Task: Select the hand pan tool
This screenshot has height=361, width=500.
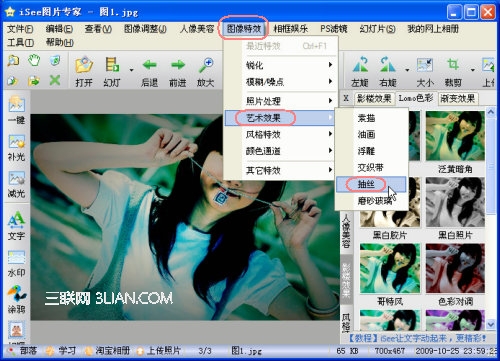Action: (34, 61)
